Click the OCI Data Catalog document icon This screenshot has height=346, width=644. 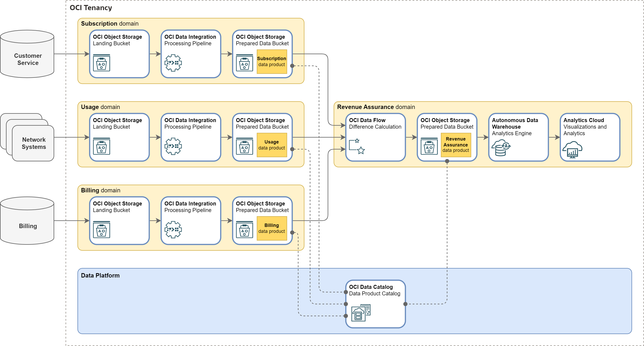click(x=361, y=312)
